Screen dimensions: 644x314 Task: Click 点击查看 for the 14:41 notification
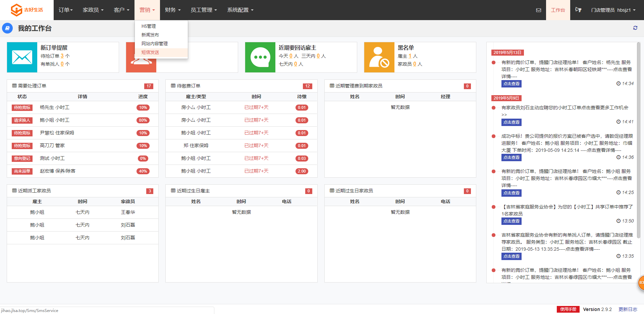(x=511, y=122)
